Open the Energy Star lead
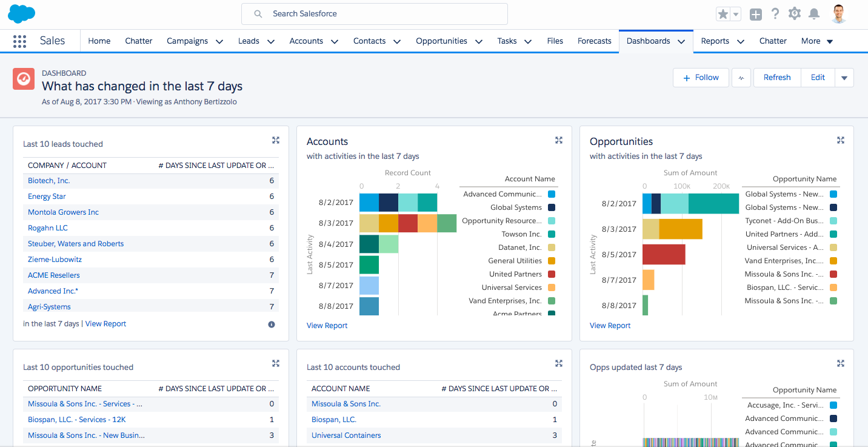The height and width of the screenshot is (447, 868). click(x=47, y=197)
